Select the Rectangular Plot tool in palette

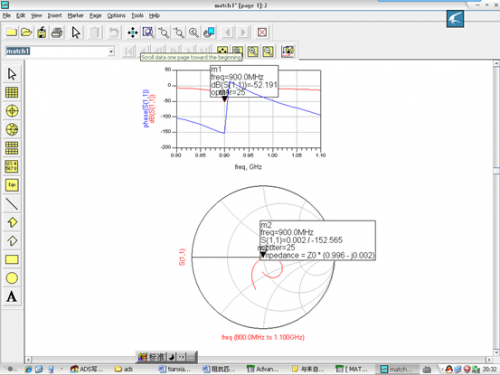coord(12,92)
